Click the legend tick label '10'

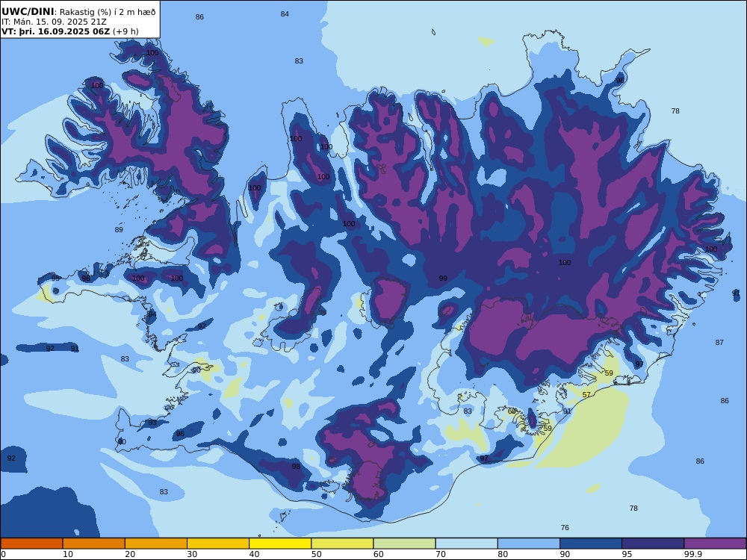[x=68, y=554]
